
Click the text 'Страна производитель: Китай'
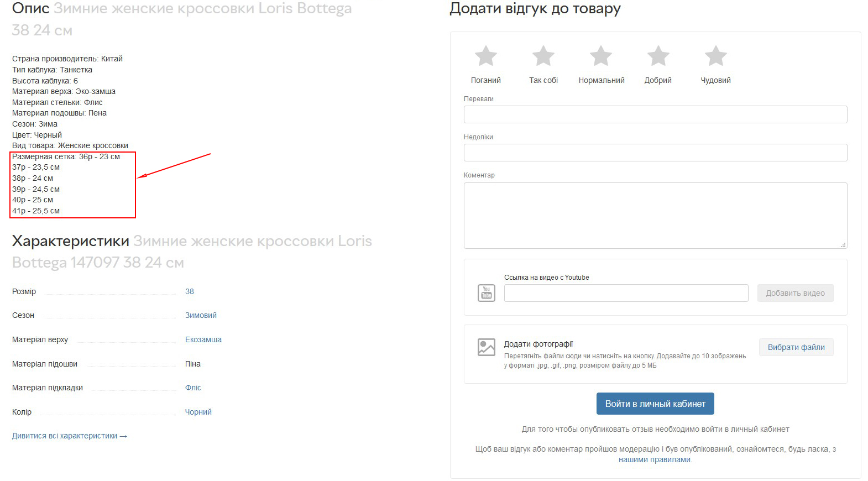pos(67,59)
